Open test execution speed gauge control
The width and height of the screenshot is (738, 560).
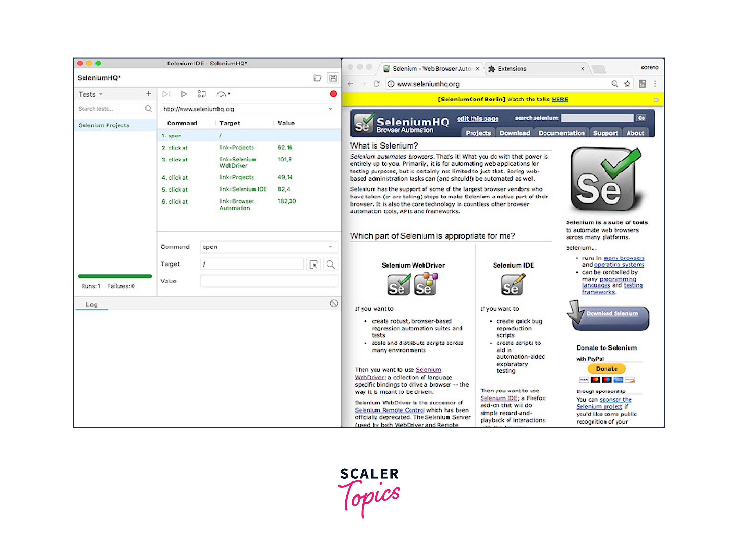pyautogui.click(x=223, y=94)
